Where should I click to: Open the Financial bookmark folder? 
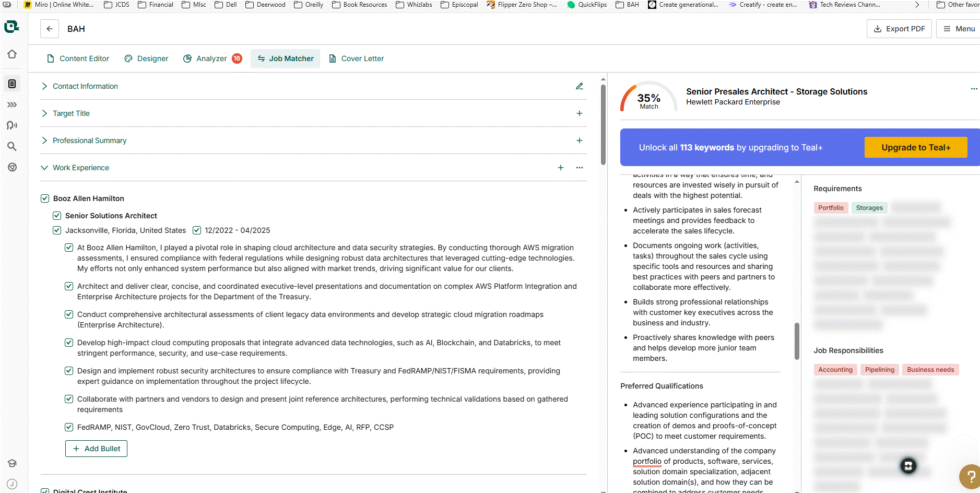pos(156,5)
